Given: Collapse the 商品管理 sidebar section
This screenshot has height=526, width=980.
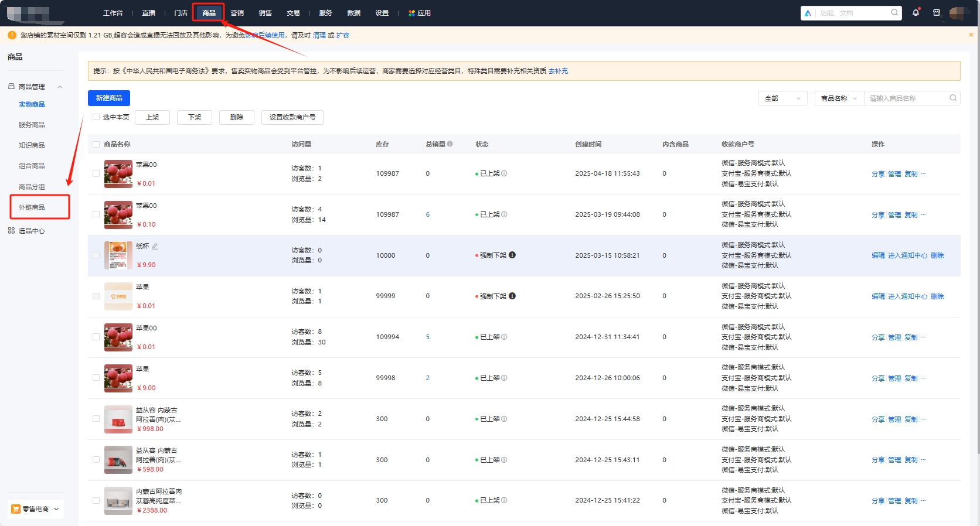Looking at the screenshot, I should pyautogui.click(x=60, y=87).
